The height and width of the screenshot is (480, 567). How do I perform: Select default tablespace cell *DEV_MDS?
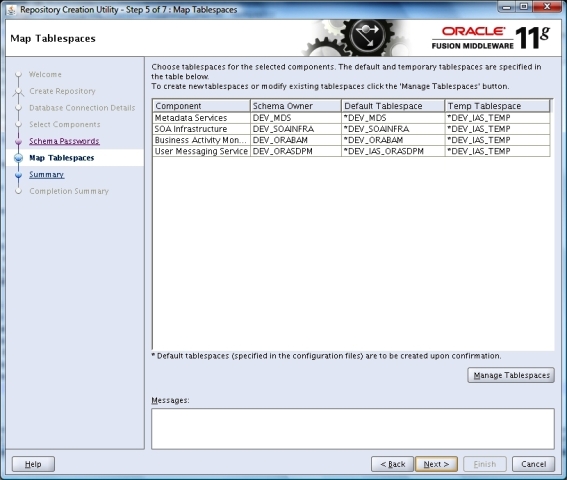[x=393, y=118]
